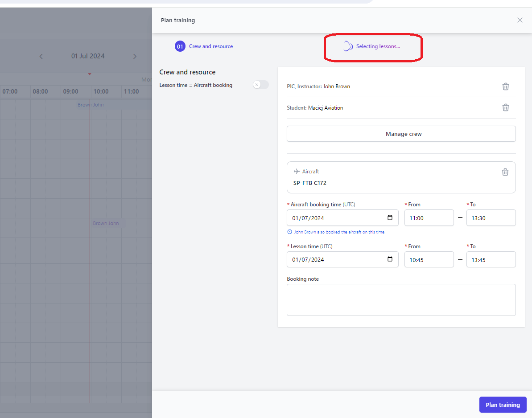The image size is (532, 418).
Task: Click John Brown also booked aircraft notice
Action: [339, 232]
